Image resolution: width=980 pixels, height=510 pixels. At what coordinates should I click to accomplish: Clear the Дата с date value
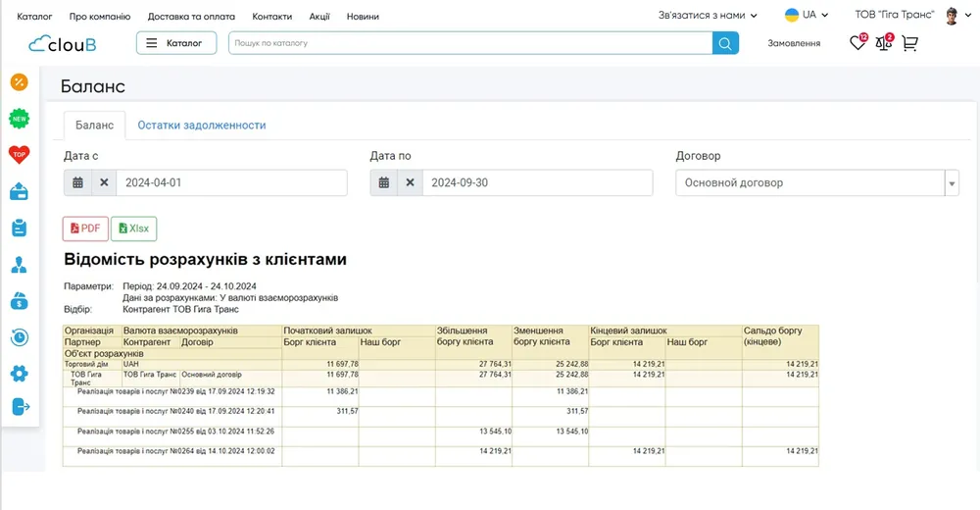click(104, 182)
